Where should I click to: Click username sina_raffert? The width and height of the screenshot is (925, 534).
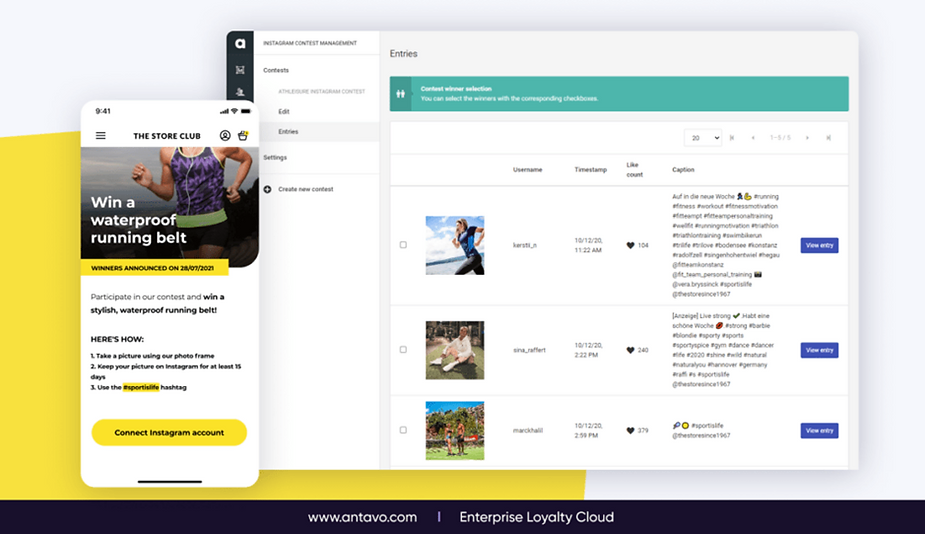[529, 350]
